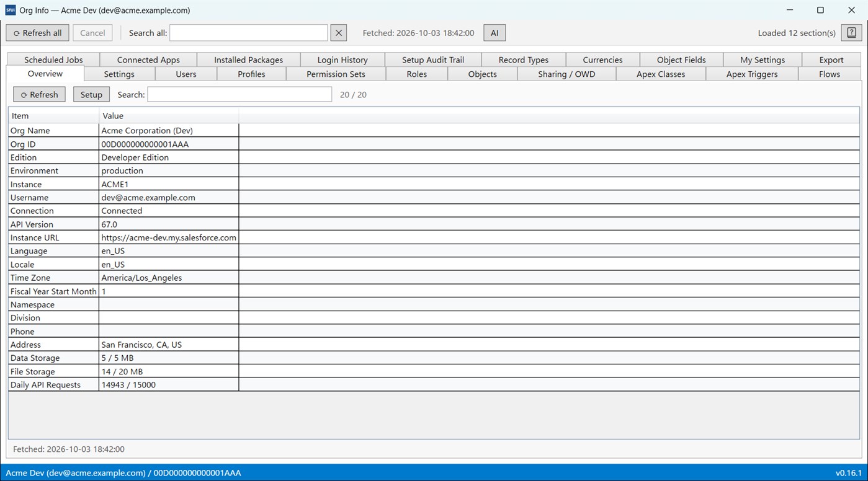868x481 pixels.
Task: Go to the Apex Classes tab
Action: point(661,74)
